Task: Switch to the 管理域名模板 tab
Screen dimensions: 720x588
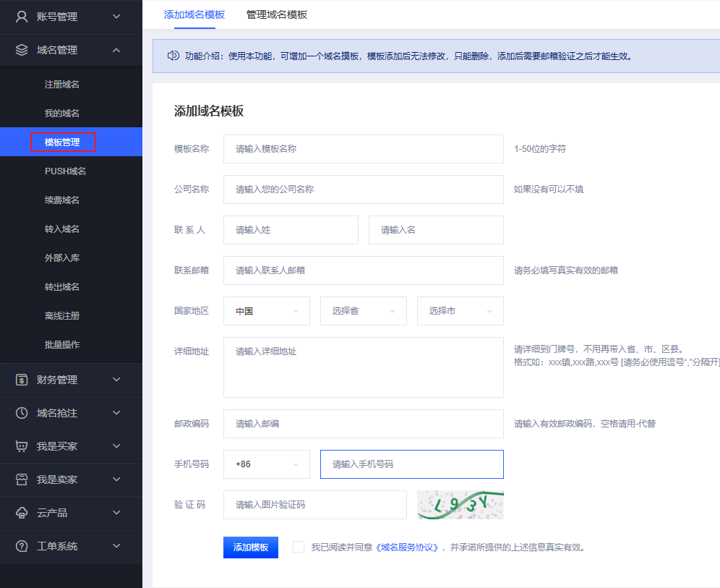Action: click(x=277, y=14)
